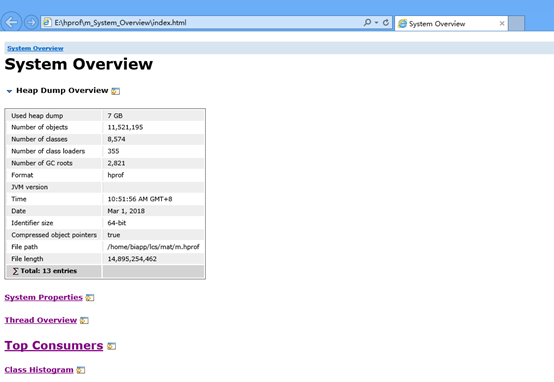Viewport: 554px width, 382px height.
Task: Refresh the page with reload icon
Action: pos(386,22)
